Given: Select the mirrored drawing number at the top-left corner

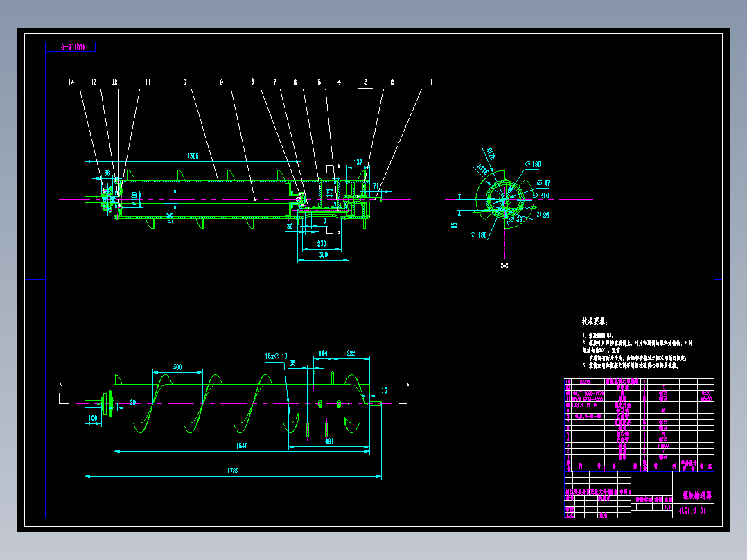Looking at the screenshot, I should 72,47.
